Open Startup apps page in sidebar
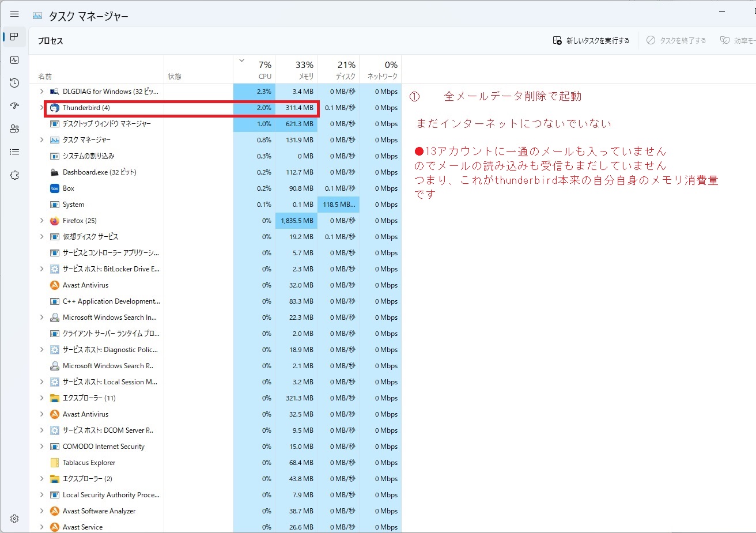The image size is (756, 533). tap(14, 106)
